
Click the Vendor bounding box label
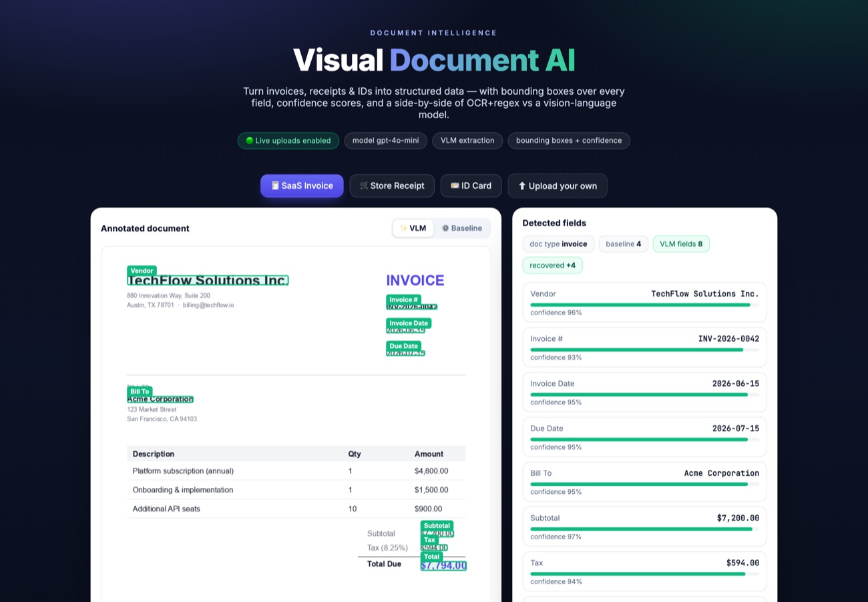(x=142, y=270)
